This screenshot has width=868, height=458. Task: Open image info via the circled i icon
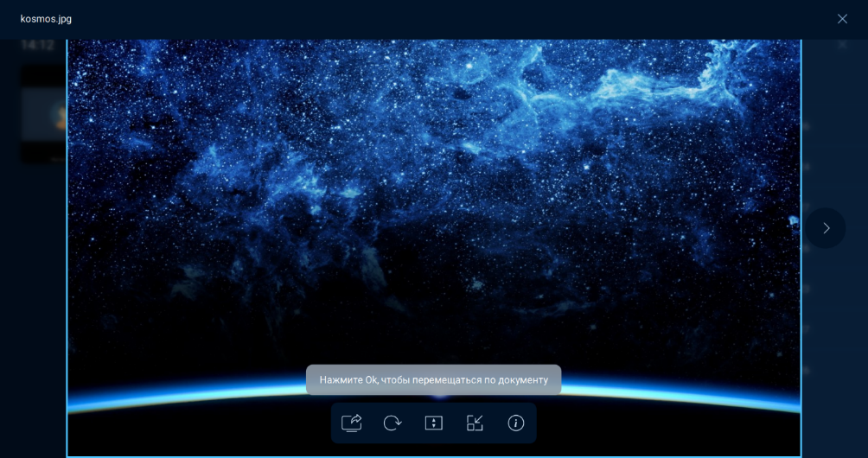[516, 423]
